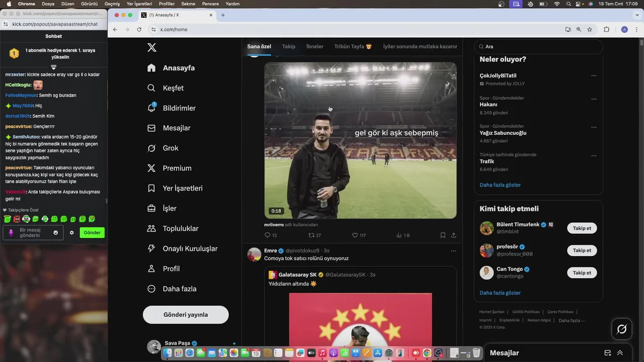Open a new Chrome tab
The height and width of the screenshot is (362, 644).
[223, 15]
